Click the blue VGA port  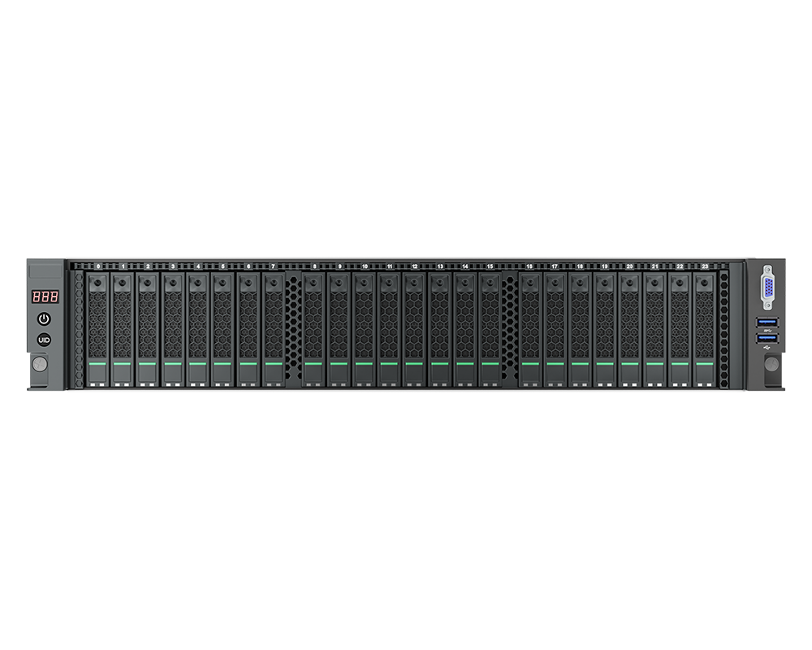[767, 288]
